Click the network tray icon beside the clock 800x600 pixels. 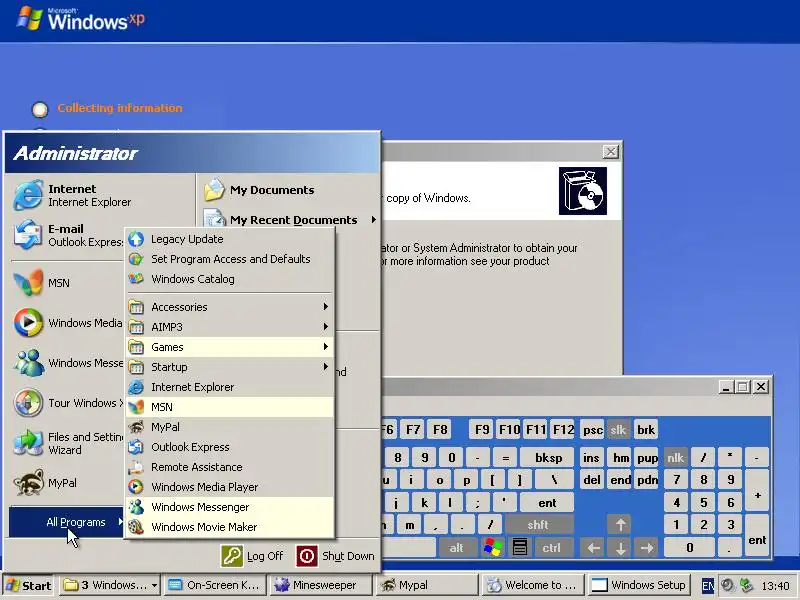click(746, 585)
